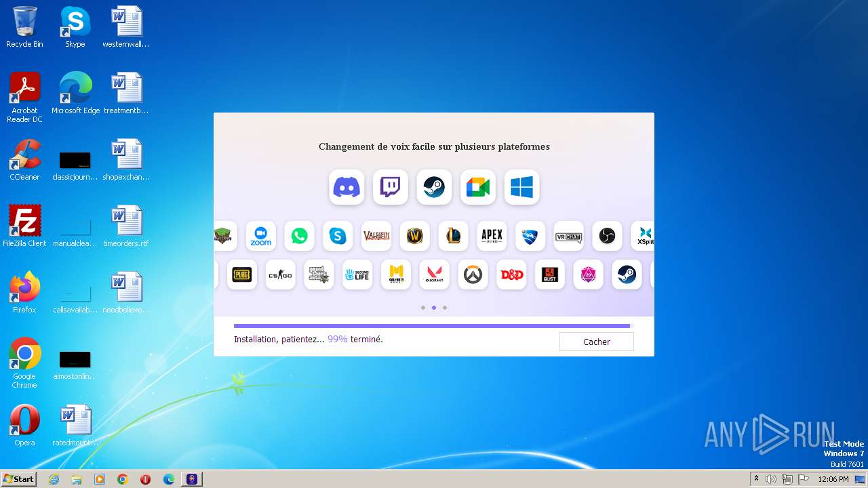This screenshot has height=488, width=868.
Task: Select the active purple carousel dot
Action: (x=434, y=308)
